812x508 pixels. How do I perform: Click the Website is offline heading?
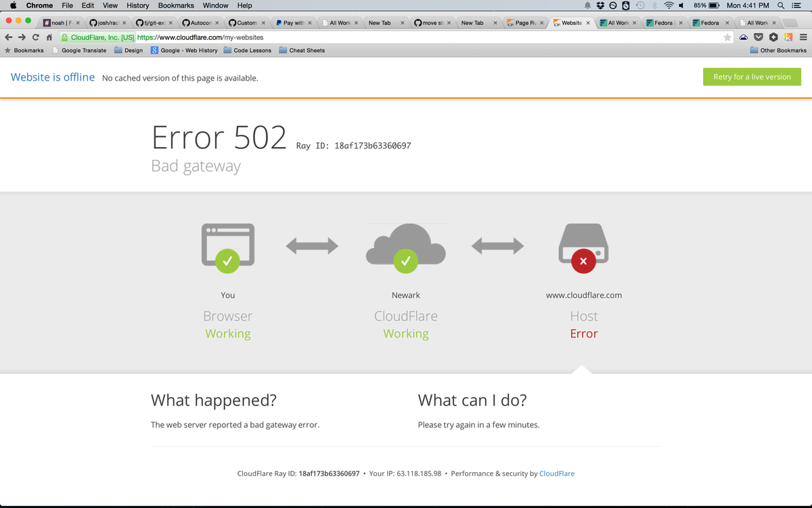[x=53, y=77]
